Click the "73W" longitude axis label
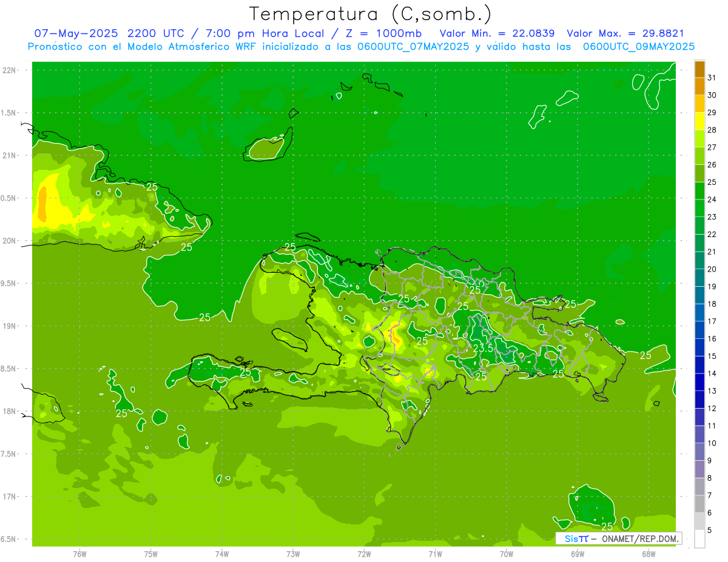This screenshot has width=728, height=562. (x=293, y=554)
